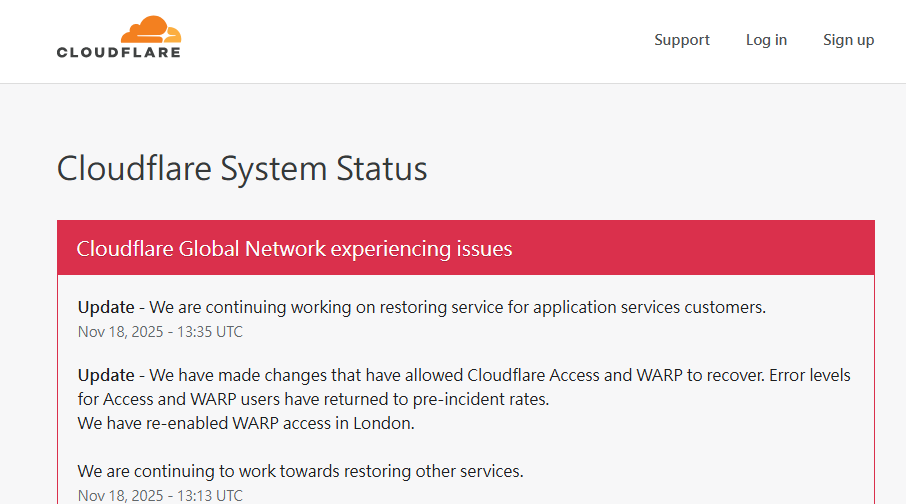This screenshot has width=906, height=504.
Task: Click the word Status in the heading
Action: click(x=380, y=168)
